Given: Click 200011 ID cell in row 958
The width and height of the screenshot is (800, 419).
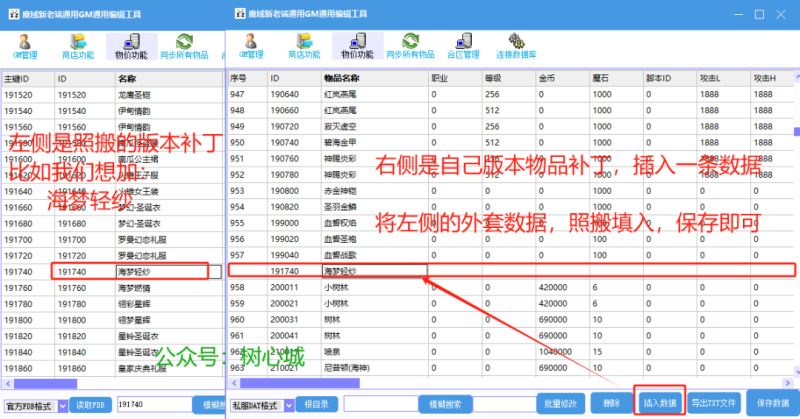Looking at the screenshot, I should pos(294,287).
